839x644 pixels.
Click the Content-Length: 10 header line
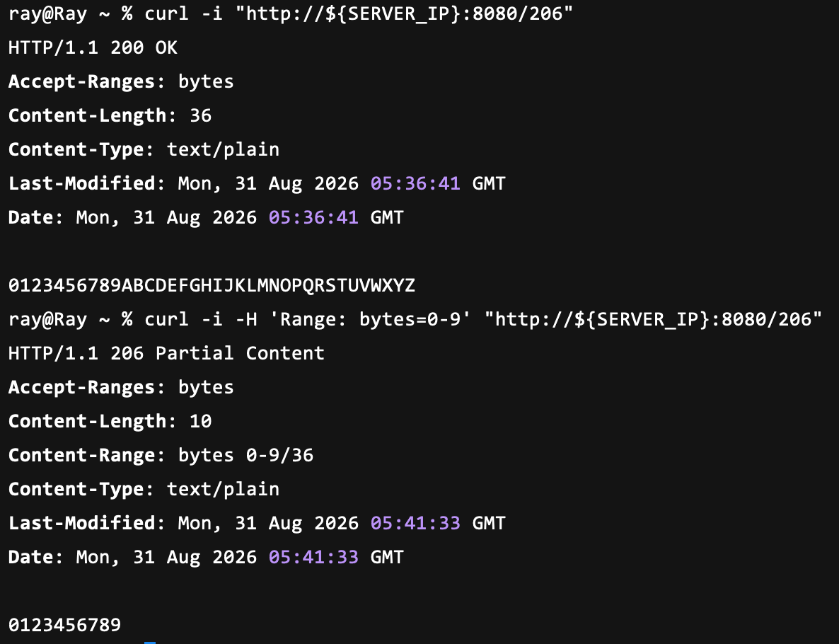tap(110, 421)
